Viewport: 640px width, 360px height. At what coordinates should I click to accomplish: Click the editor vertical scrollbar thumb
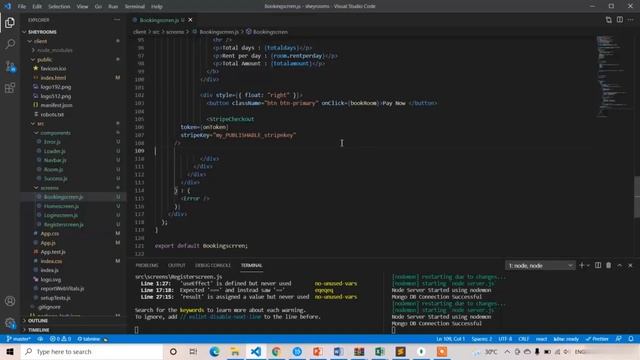637,198
